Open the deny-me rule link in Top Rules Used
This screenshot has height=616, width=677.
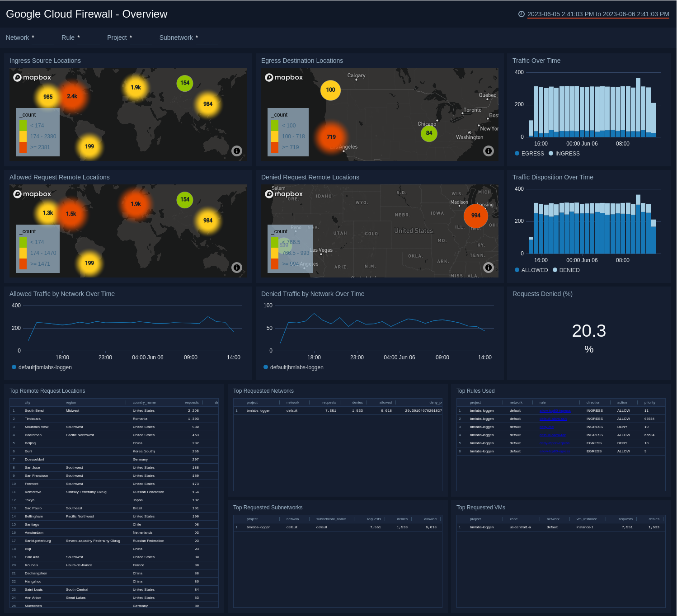pyautogui.click(x=546, y=427)
